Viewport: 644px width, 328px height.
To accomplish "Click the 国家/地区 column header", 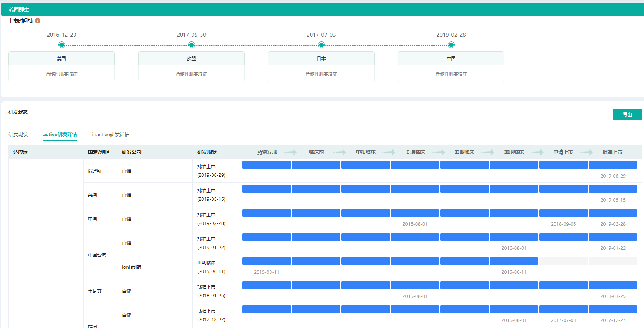I will [x=99, y=152].
